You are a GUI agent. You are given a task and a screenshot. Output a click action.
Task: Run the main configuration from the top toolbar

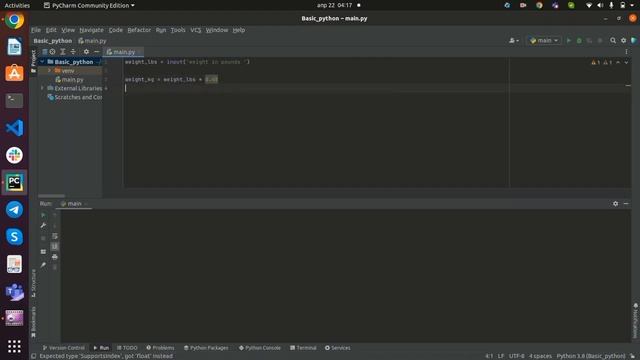tap(569, 40)
